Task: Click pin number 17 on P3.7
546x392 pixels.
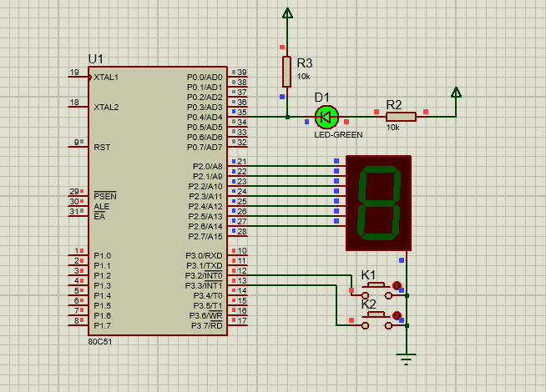Action: [242, 321]
